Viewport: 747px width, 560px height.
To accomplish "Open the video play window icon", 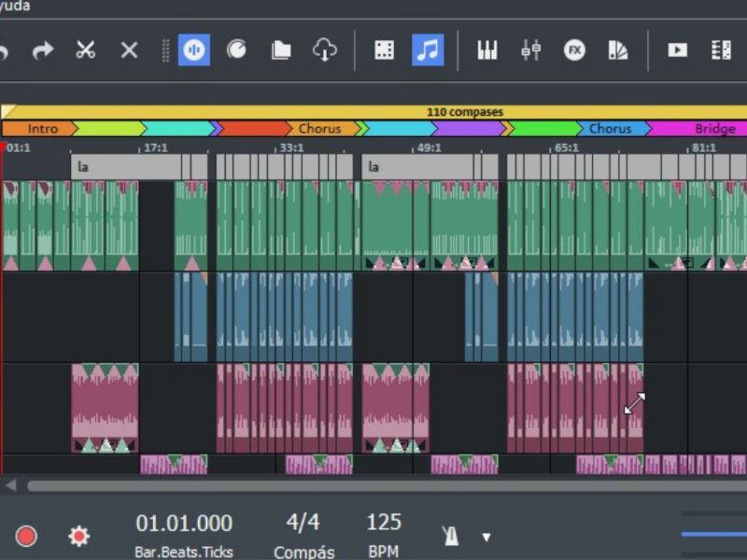I will pos(677,50).
